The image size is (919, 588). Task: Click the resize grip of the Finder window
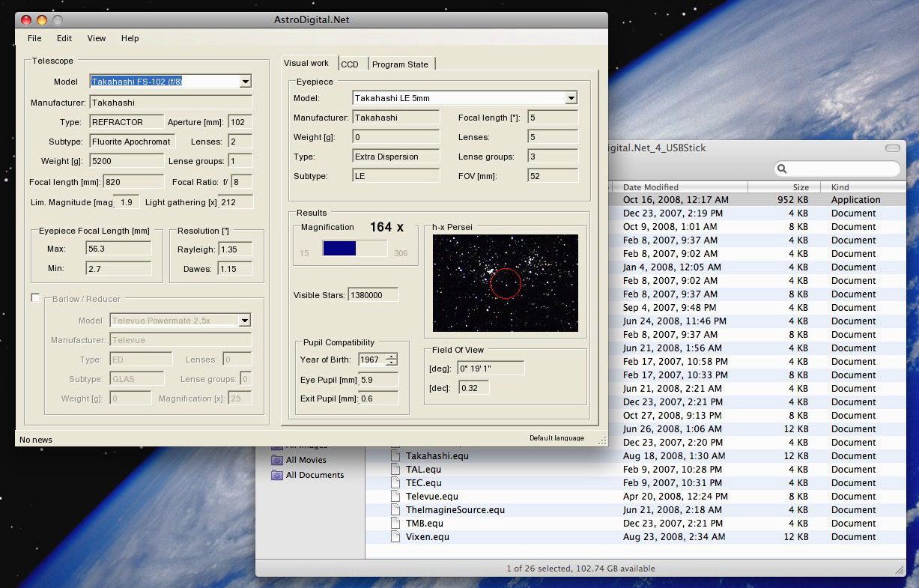(x=900, y=570)
